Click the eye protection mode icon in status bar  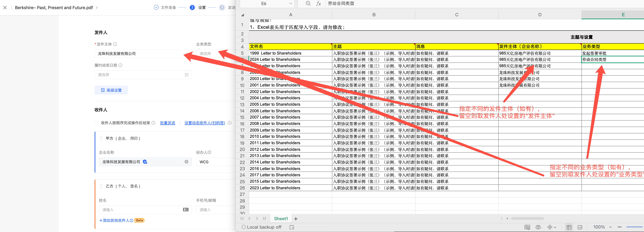[x=538, y=227]
